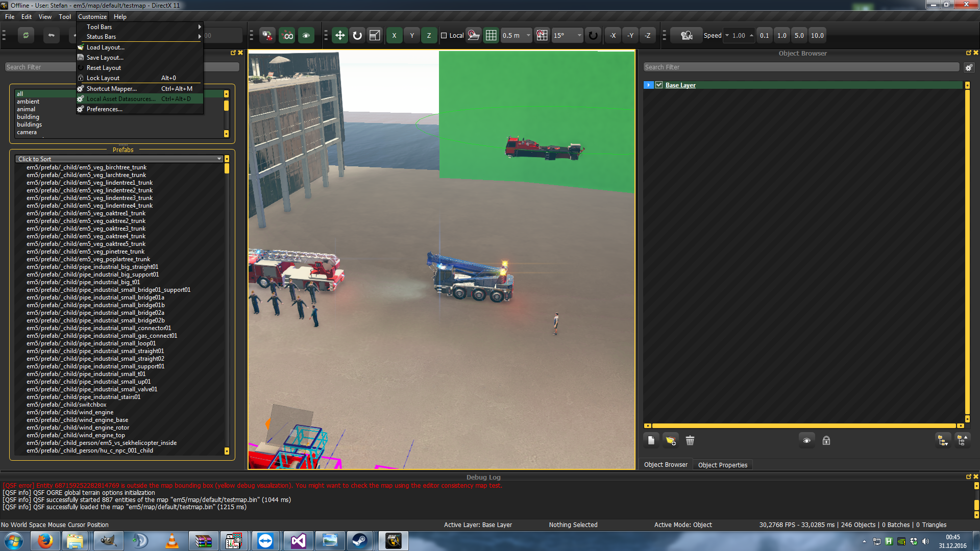
Task: Set camera speed preset to 5.0
Action: [x=799, y=35]
